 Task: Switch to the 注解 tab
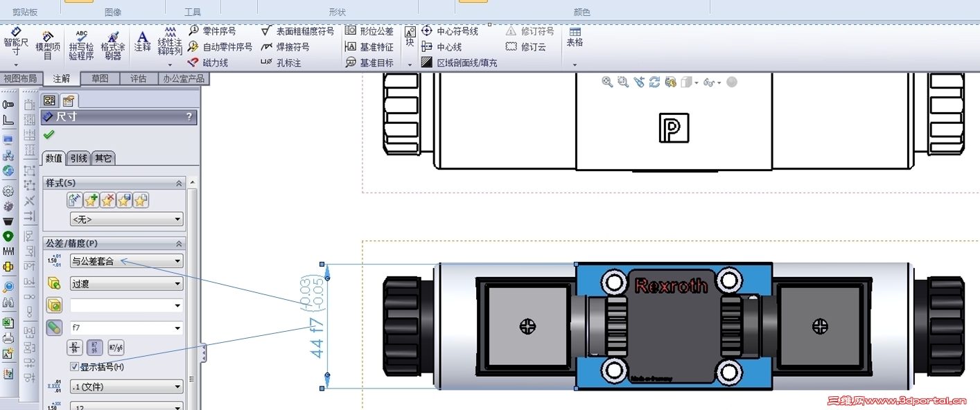[x=61, y=78]
